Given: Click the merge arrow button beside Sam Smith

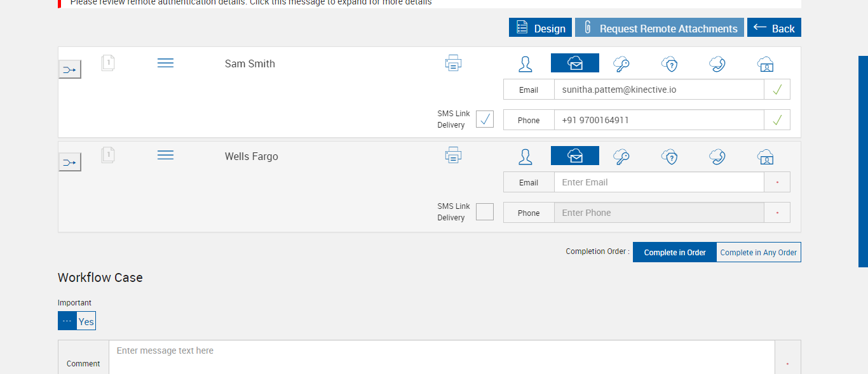Looking at the screenshot, I should [70, 69].
